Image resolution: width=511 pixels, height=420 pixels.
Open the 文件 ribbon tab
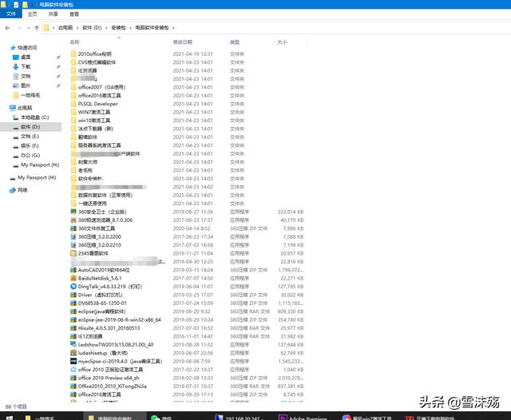[x=10, y=14]
